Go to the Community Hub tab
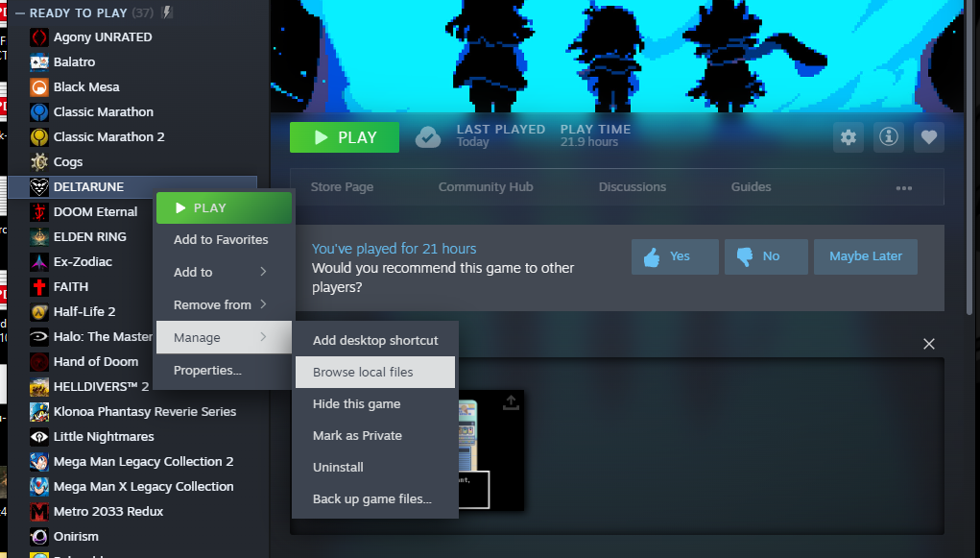Viewport: 980px width, 558px height. tap(486, 187)
